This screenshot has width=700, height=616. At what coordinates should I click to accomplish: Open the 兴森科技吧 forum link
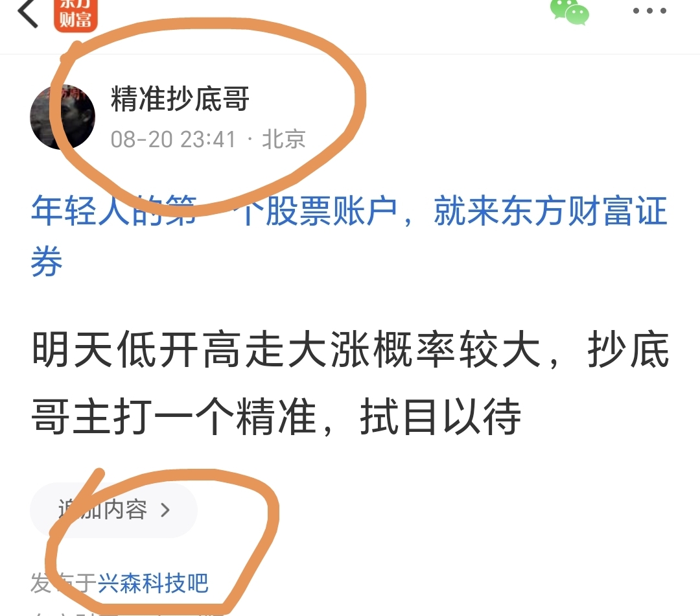(x=153, y=583)
